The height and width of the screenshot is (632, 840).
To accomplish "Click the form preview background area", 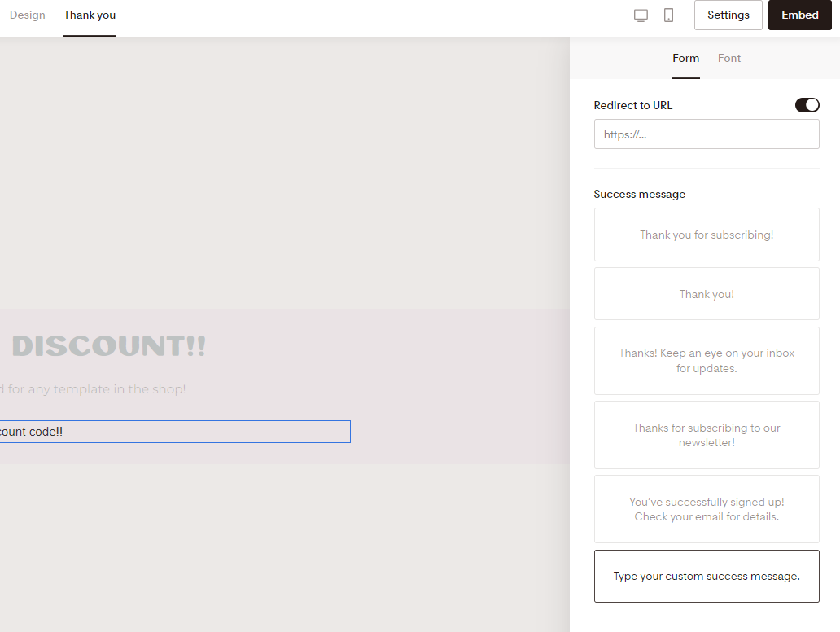I will pyautogui.click(x=285, y=163).
